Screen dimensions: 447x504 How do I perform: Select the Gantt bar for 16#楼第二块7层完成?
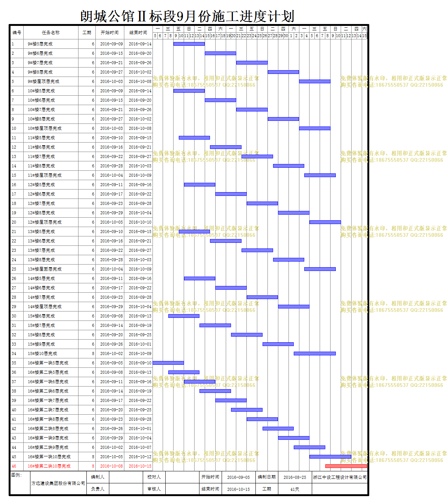[x=246, y=410]
